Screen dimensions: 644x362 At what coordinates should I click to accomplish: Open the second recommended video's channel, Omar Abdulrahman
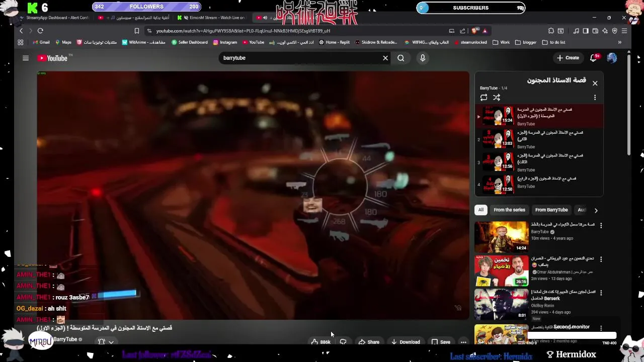coord(563,272)
